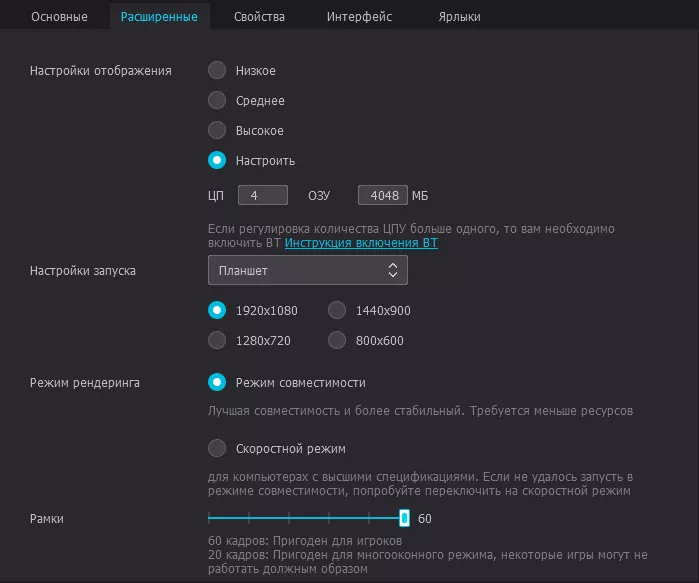Viewport: 699px width, 583px height.
Task: Pick the 1280x720 resolution
Action: click(217, 340)
